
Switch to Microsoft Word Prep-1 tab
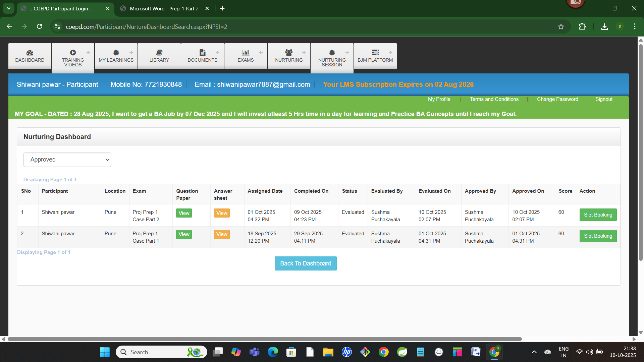tap(164, 9)
